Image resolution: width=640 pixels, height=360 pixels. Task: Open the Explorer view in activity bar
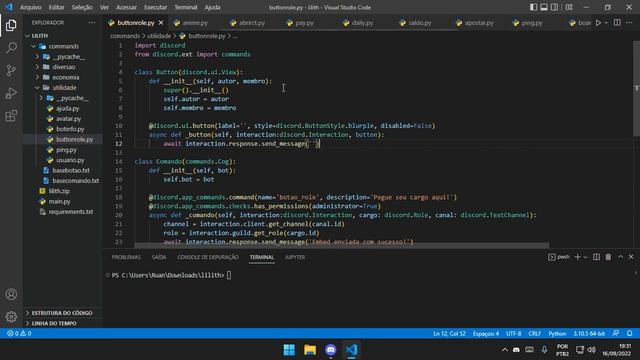(11, 25)
